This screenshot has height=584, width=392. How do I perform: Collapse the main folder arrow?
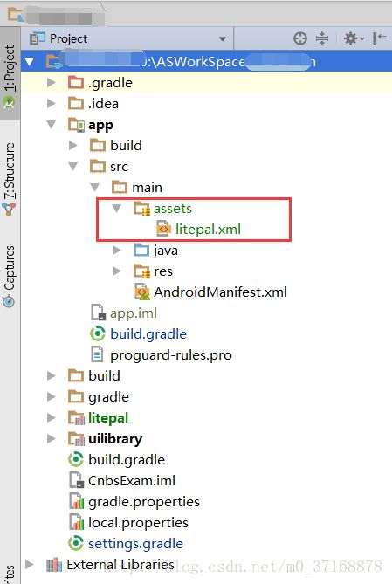pos(95,187)
